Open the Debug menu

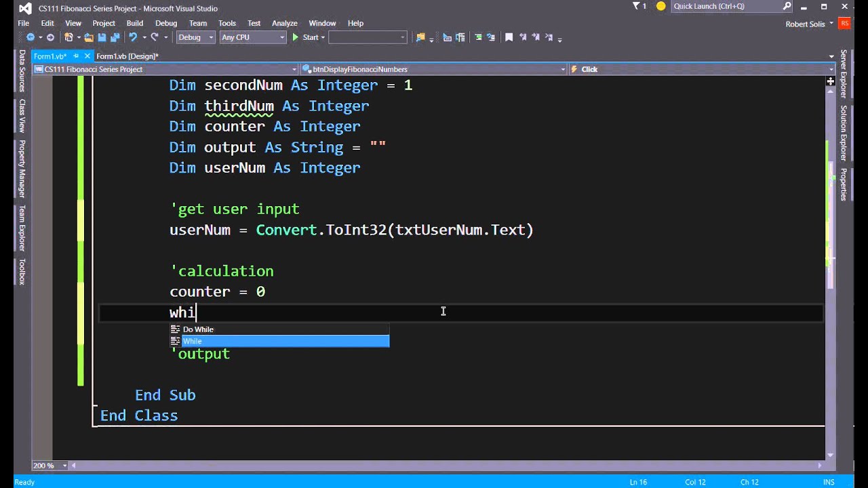(x=166, y=23)
